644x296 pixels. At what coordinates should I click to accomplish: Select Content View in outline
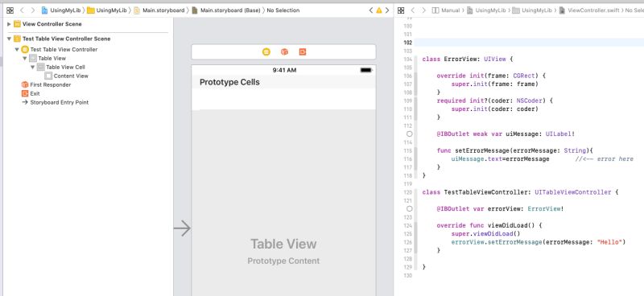[x=71, y=76]
